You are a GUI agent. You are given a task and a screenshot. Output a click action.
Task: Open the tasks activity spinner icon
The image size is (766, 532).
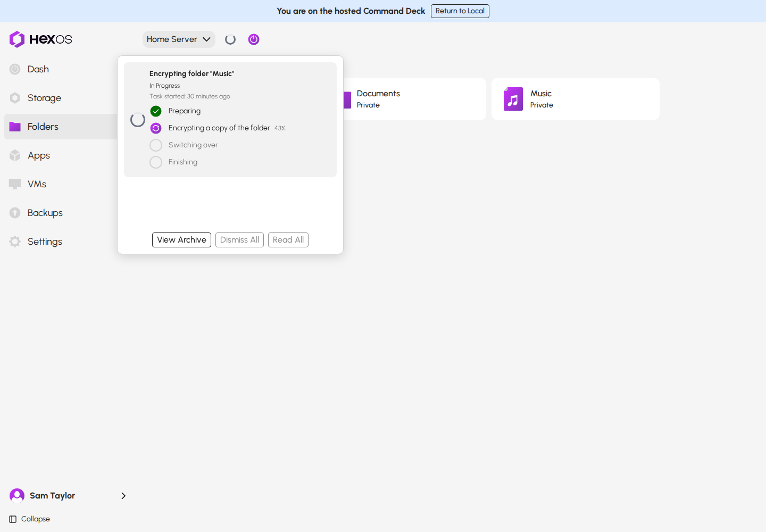click(x=230, y=39)
